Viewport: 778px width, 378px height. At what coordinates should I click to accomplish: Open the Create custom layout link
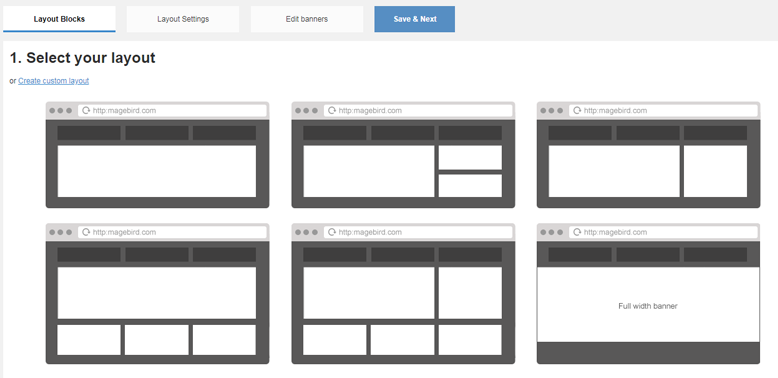[x=54, y=81]
